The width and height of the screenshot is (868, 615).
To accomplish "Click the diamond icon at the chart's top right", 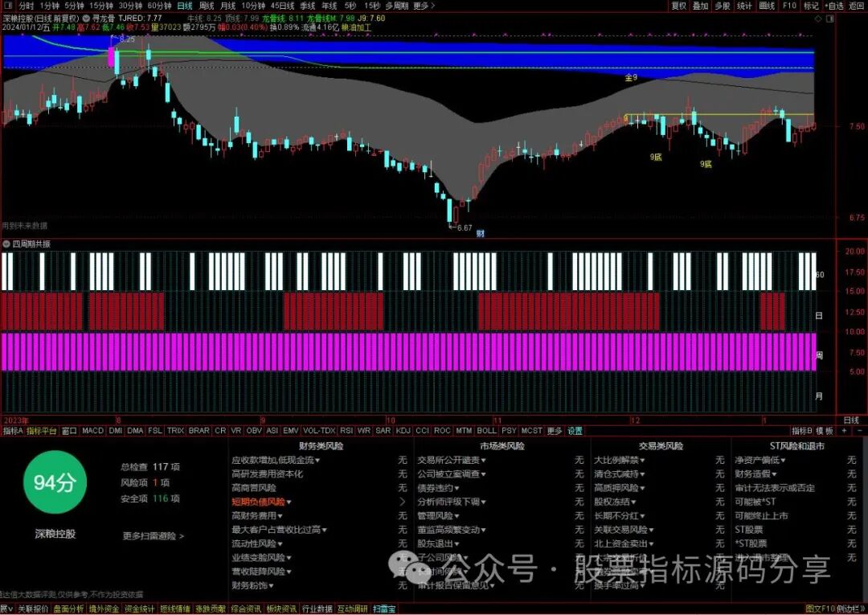I will (819, 18).
